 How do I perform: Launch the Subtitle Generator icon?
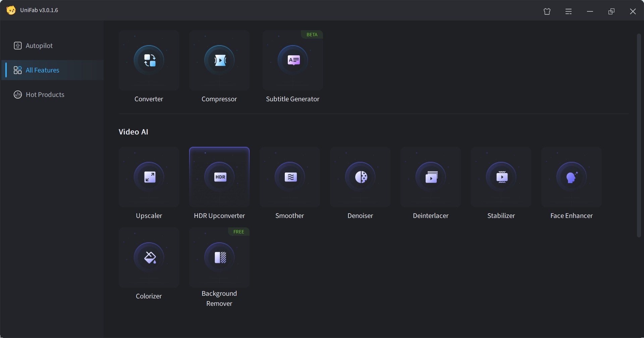293,60
